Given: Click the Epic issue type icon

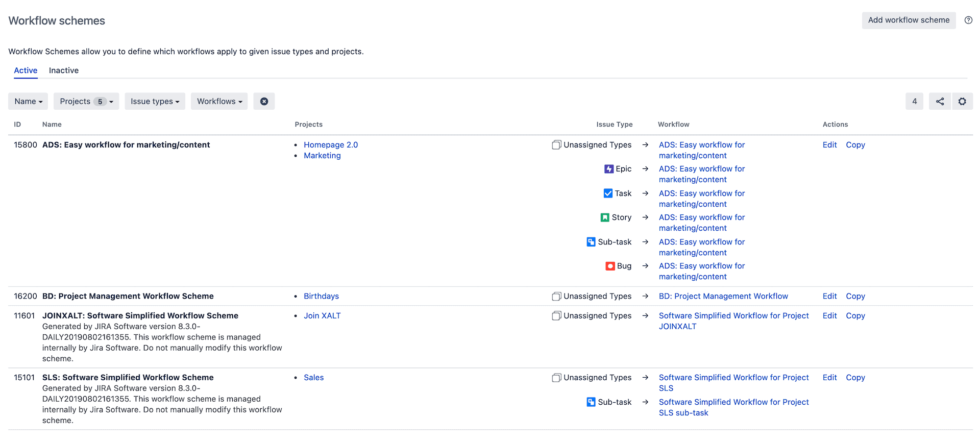Looking at the screenshot, I should tap(609, 169).
